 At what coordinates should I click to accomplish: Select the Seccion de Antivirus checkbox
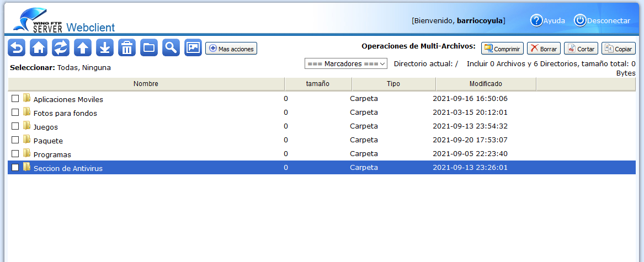[x=15, y=168]
